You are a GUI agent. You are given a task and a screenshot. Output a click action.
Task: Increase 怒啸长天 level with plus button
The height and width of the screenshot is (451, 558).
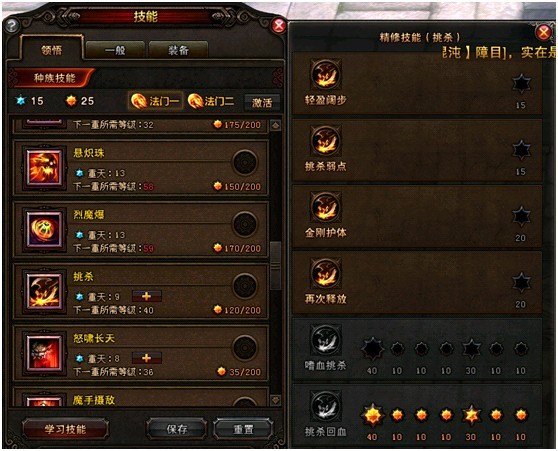146,358
